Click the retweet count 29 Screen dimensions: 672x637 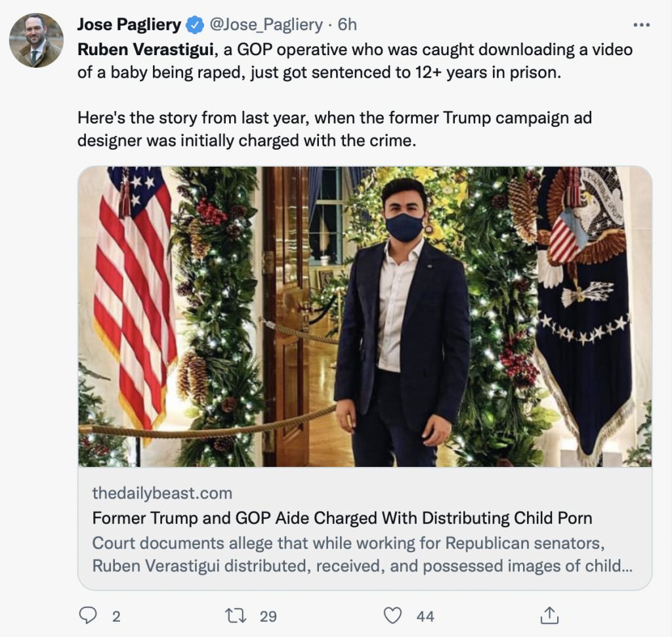click(268, 616)
